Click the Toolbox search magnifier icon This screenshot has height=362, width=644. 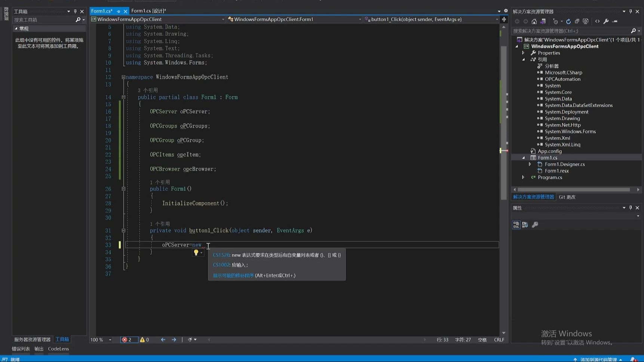78,20
